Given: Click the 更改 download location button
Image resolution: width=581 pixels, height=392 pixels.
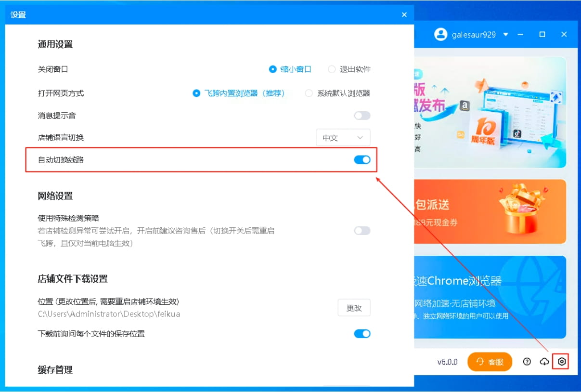Looking at the screenshot, I should tap(354, 307).
